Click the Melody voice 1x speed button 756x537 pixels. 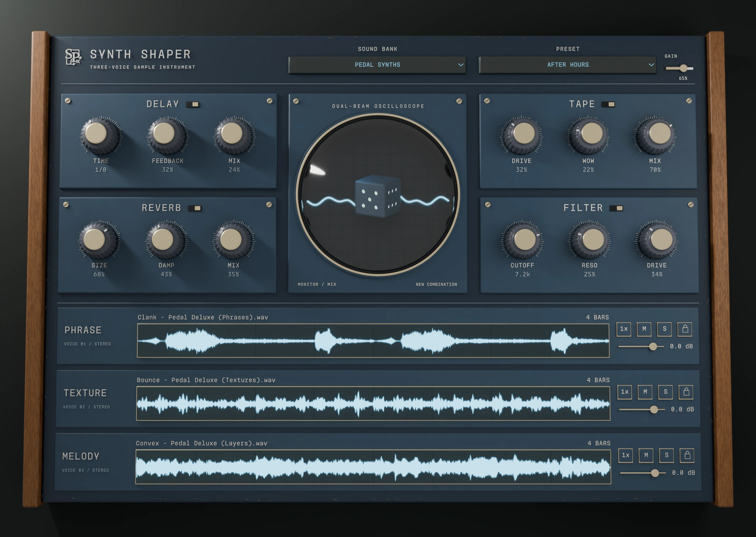click(626, 455)
